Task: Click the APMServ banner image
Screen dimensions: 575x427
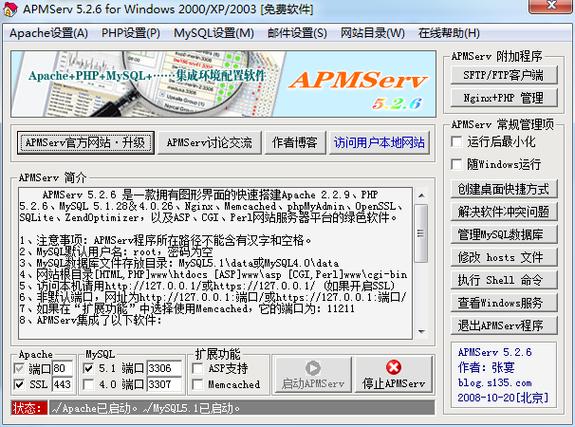Action: point(223,84)
